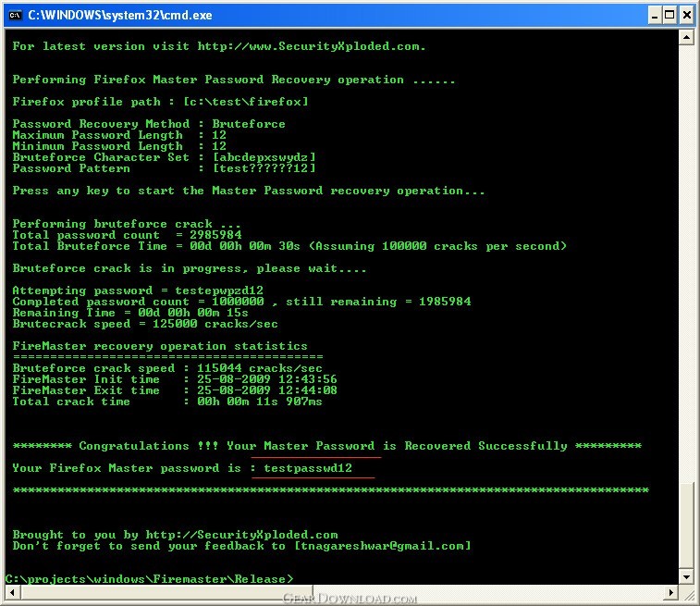This screenshot has width=700, height=606.
Task: Click the character set [abcdepxswydz]
Action: 264,157
